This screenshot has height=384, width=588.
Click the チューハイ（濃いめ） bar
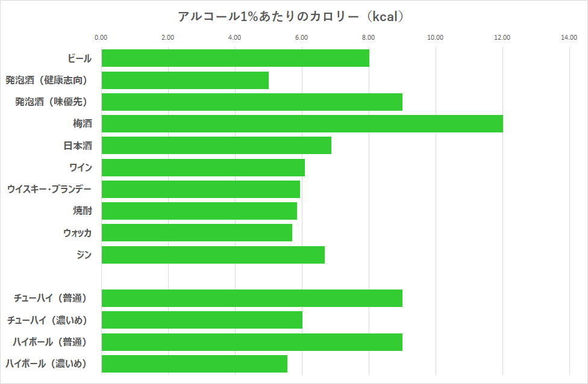click(202, 320)
